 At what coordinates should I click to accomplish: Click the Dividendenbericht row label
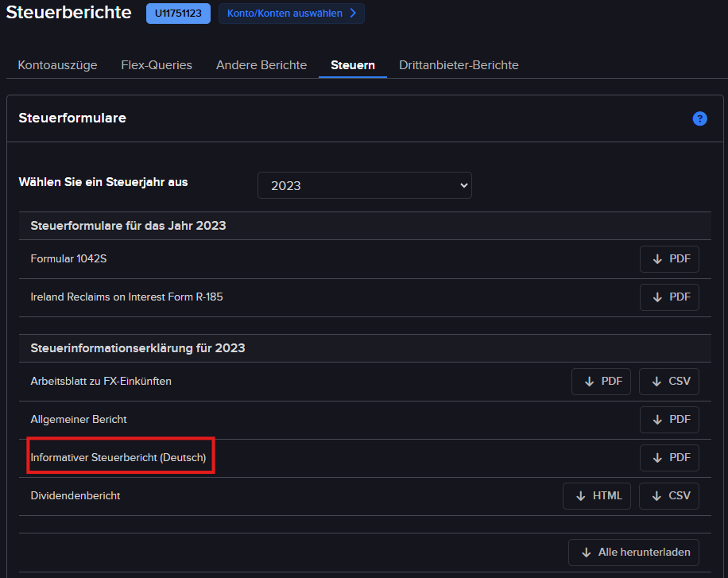(x=76, y=496)
